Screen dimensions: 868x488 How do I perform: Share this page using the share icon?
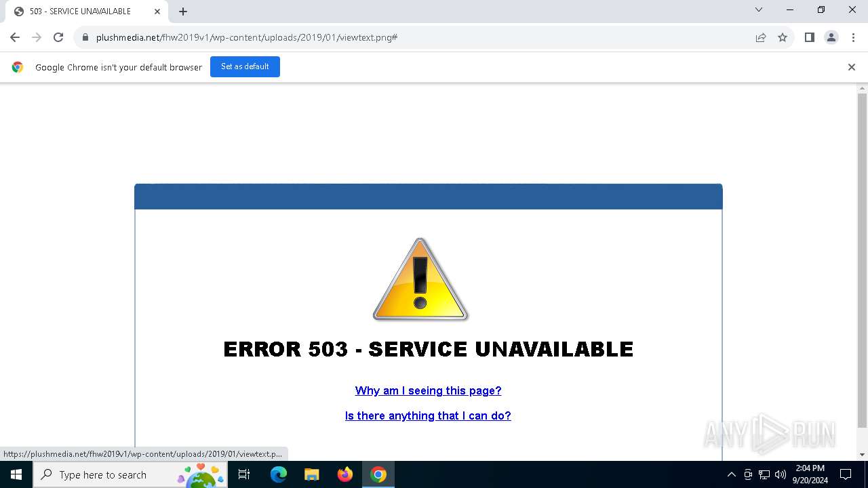tap(761, 37)
